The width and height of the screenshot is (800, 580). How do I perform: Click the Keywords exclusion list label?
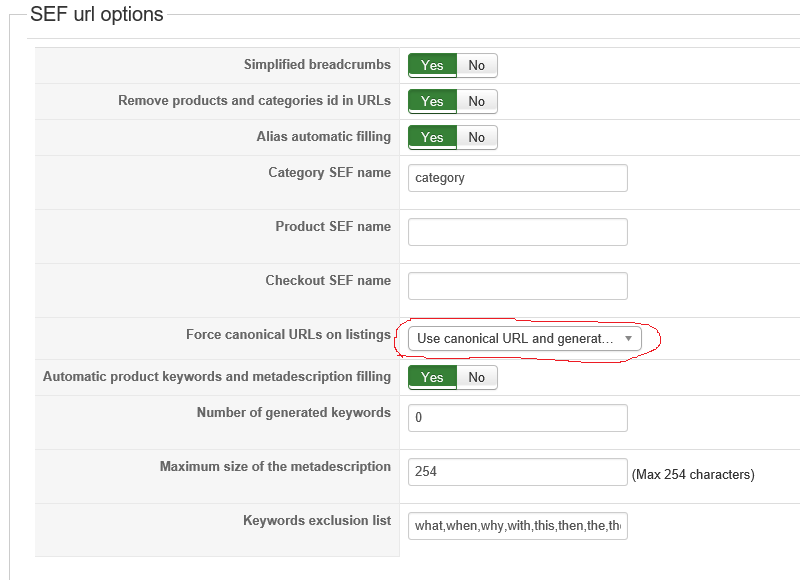click(316, 520)
